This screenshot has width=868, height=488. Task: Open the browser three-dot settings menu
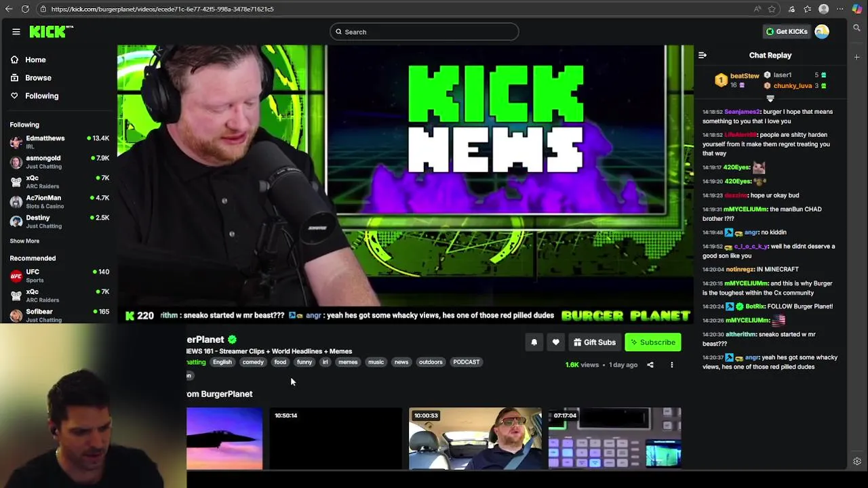[840, 9]
